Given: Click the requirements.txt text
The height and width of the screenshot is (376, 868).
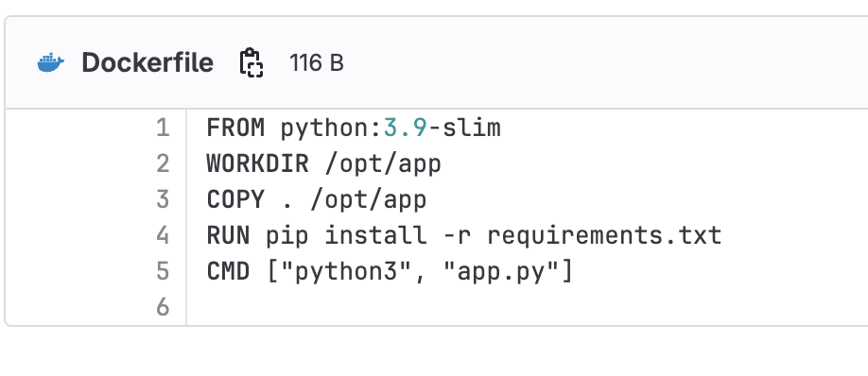Looking at the screenshot, I should point(604,235).
